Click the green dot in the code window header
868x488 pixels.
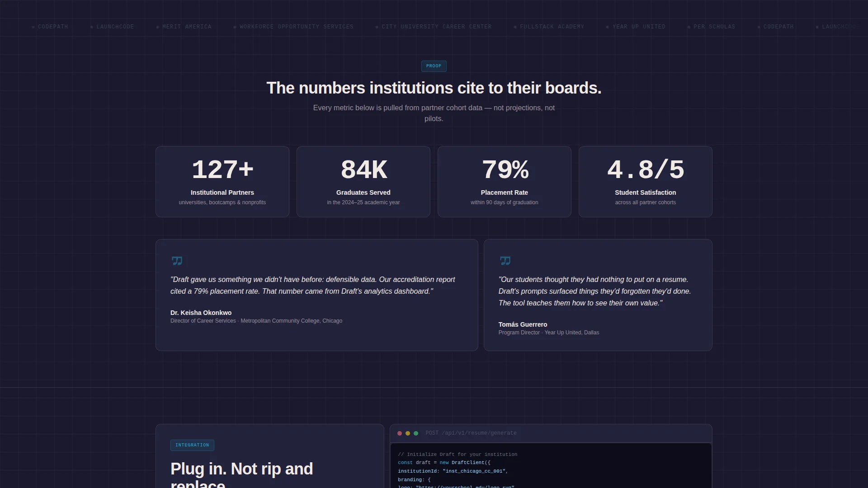(x=416, y=433)
